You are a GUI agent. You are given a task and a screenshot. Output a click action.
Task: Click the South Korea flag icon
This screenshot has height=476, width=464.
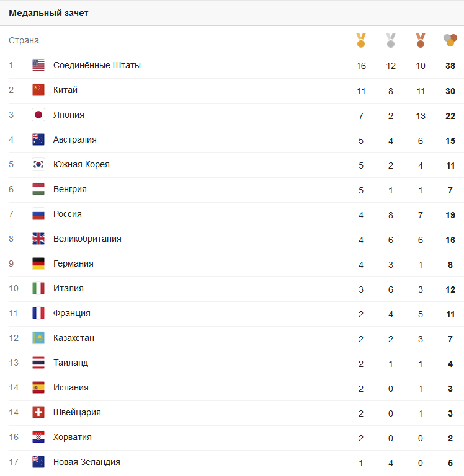38,164
